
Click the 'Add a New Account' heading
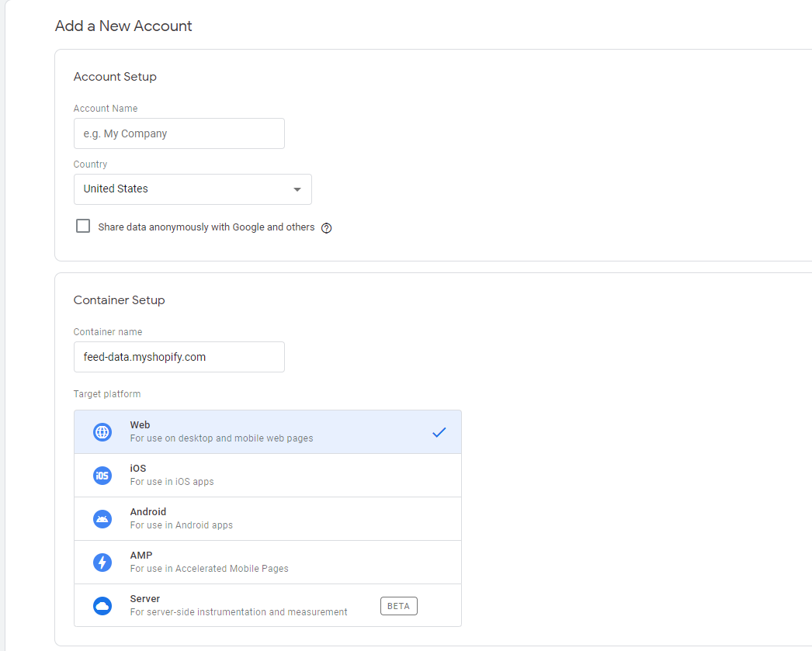123,26
